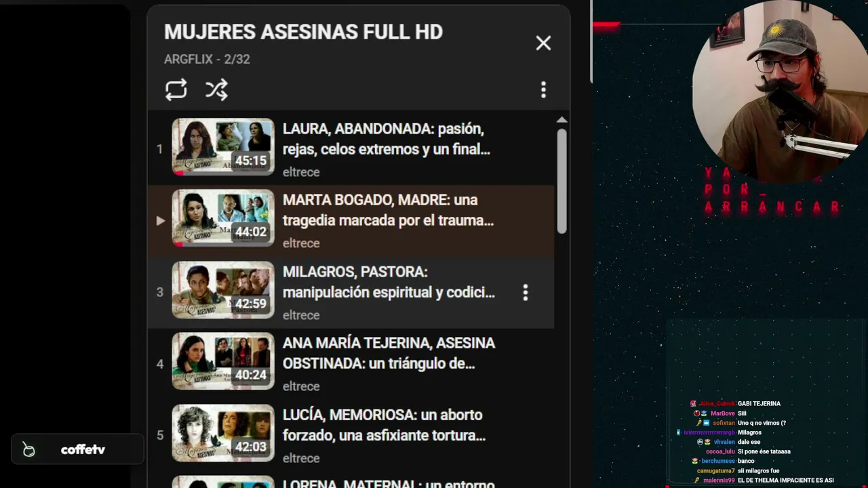Open the LAURA, ABANDONADA video thumbnail
The width and height of the screenshot is (868, 488).
tap(223, 147)
